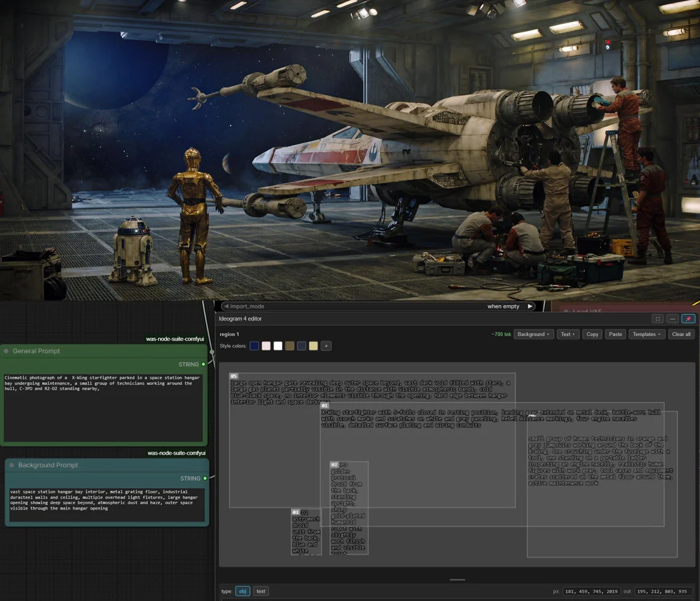
Task: Toggle the General Prompt node collapse dot
Action: coord(6,351)
